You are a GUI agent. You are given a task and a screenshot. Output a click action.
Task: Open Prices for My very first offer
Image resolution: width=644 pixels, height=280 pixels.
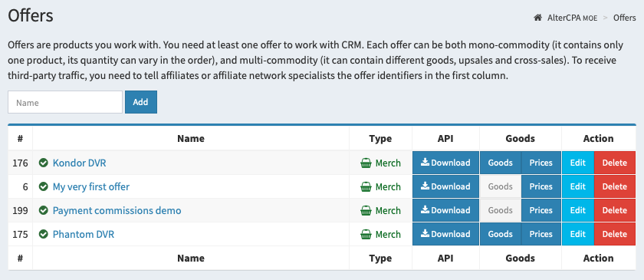coord(541,186)
